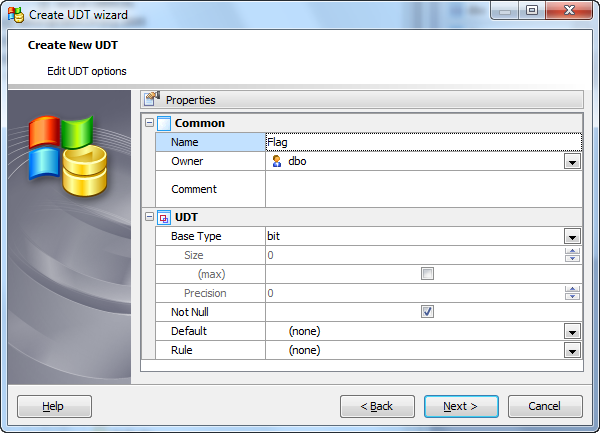The width and height of the screenshot is (600, 433).
Task: Collapse the UDT section
Action: [150, 217]
